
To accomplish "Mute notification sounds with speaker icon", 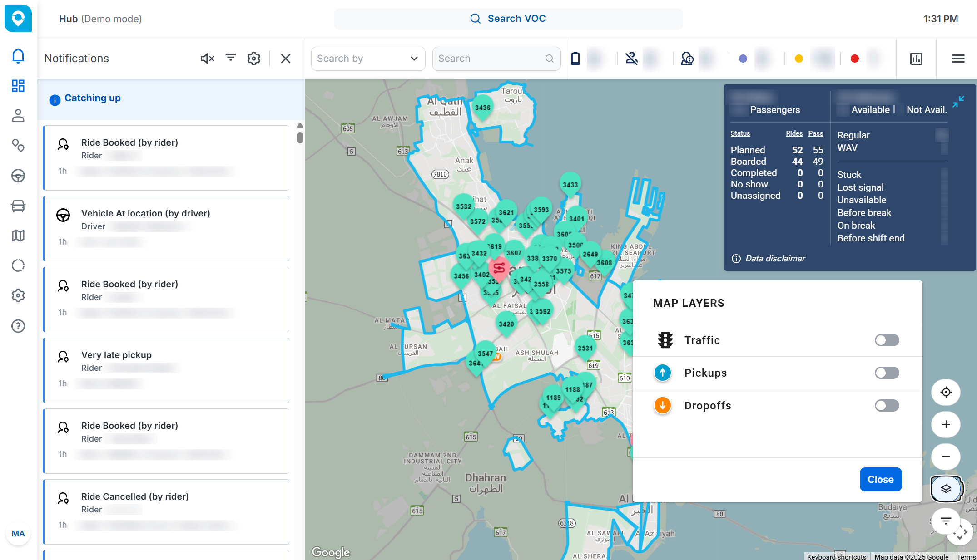I will pos(207,59).
